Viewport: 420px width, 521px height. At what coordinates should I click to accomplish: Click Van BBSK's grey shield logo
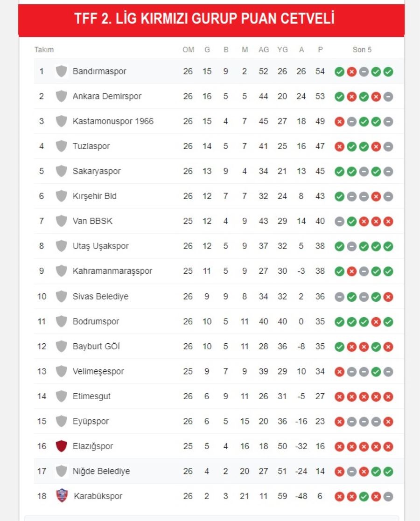click(61, 221)
